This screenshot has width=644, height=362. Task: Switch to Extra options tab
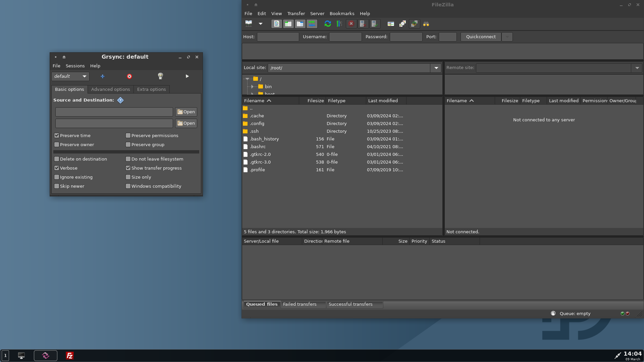pyautogui.click(x=152, y=89)
